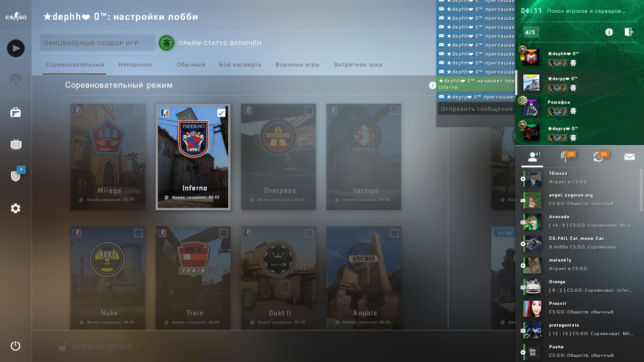Switch to the Напарники tab
644x362 pixels.
(135, 65)
